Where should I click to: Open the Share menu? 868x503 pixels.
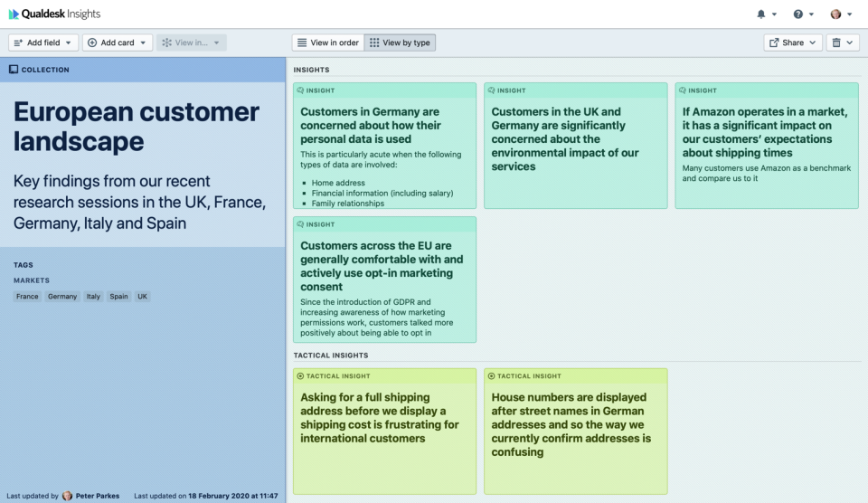(x=793, y=43)
